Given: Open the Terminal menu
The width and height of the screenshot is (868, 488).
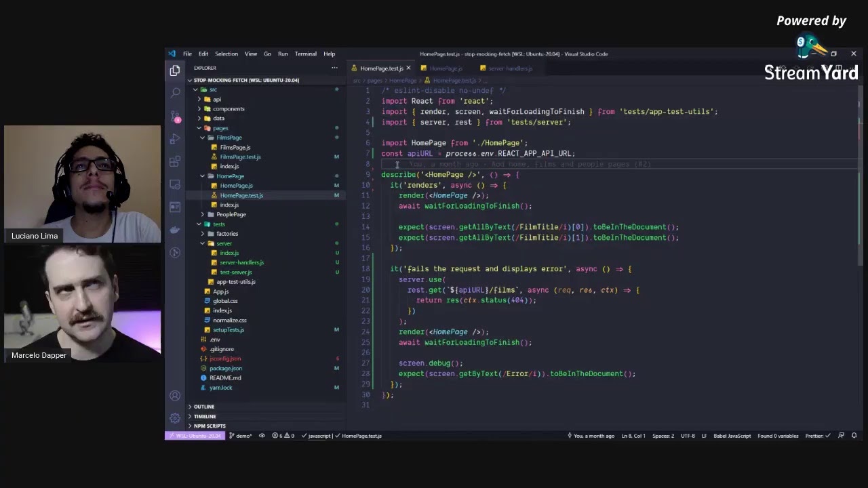Looking at the screenshot, I should pos(305,54).
